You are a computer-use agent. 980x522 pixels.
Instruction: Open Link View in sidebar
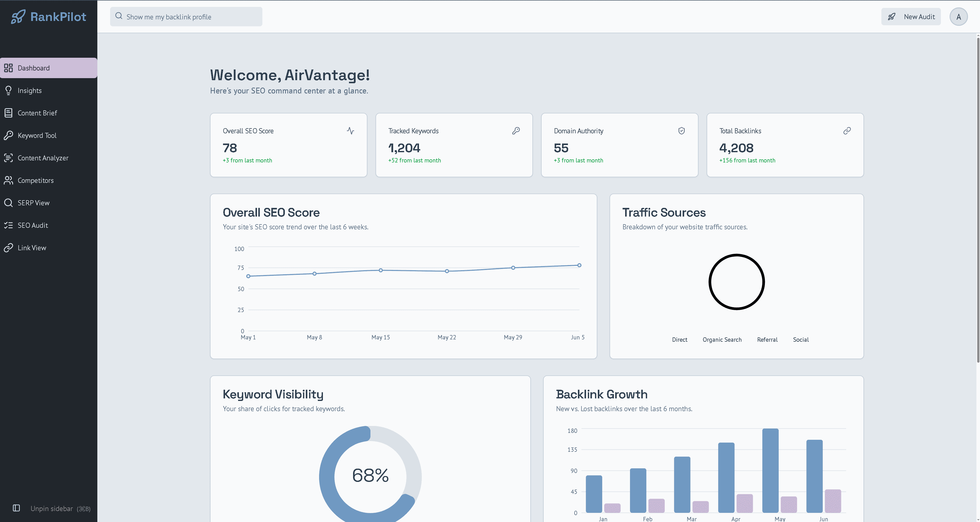tap(49, 247)
